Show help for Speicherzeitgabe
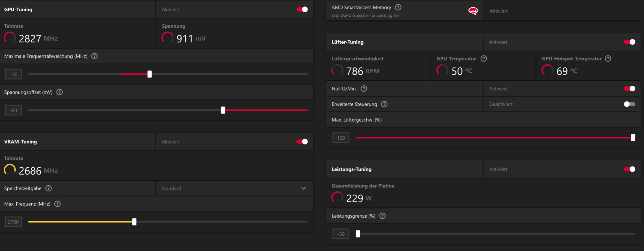Viewport: 644px width, 251px height. [49, 188]
